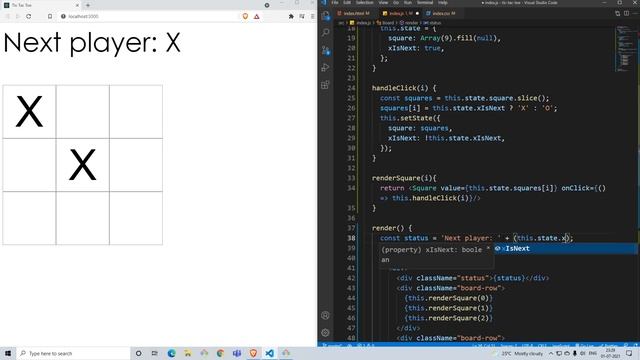Image resolution: width=640 pixels, height=360 pixels.
Task: Click the empty bottom-left board square
Action: pos(29,218)
